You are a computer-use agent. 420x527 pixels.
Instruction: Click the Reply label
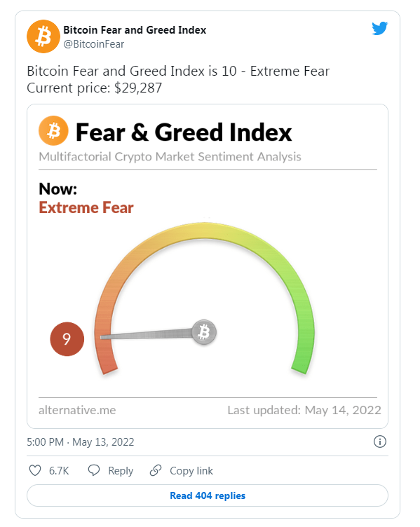tap(121, 471)
